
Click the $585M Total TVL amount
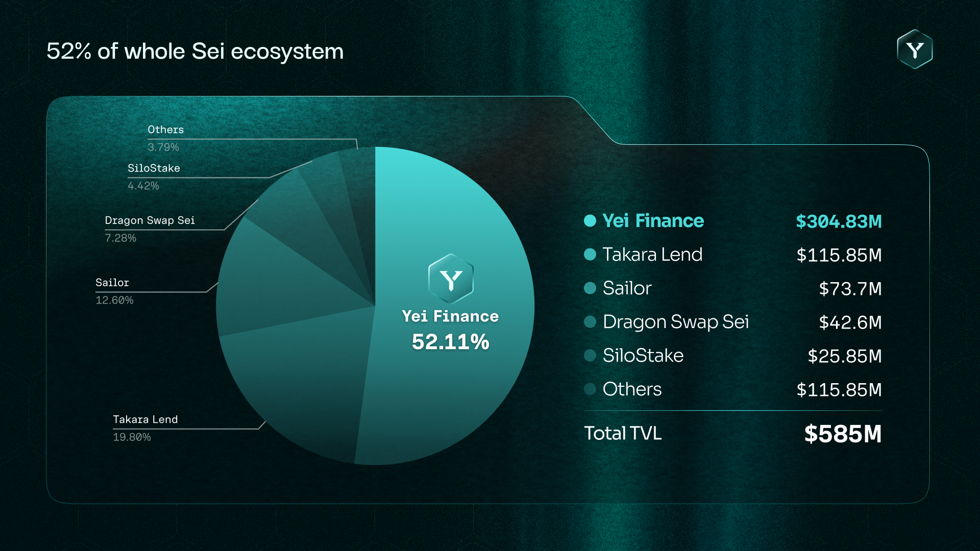(843, 434)
